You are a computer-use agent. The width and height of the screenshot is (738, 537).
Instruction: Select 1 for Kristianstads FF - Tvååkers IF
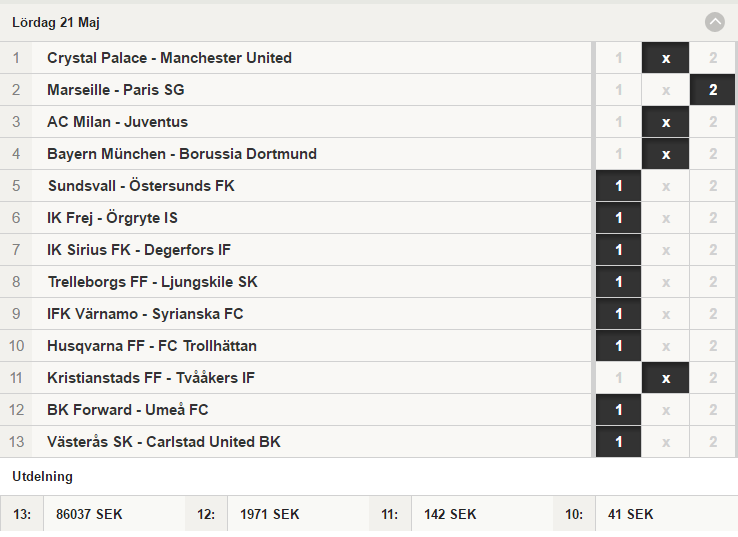click(618, 378)
